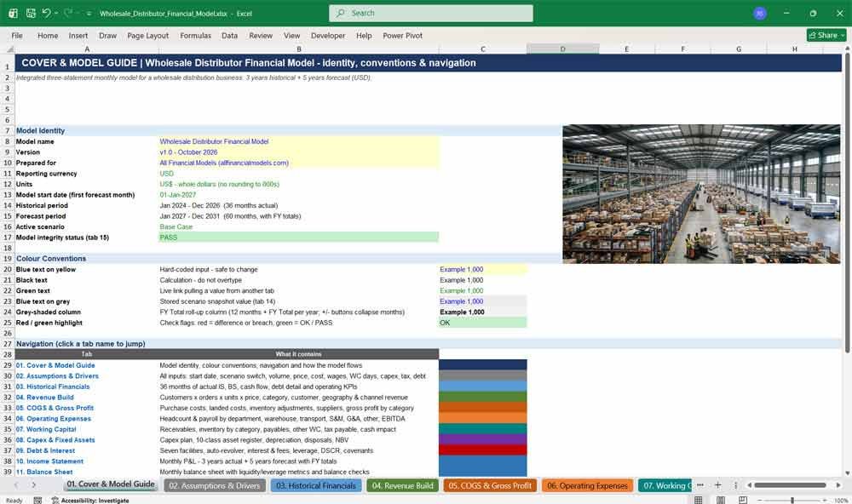Image resolution: width=852 pixels, height=504 pixels.
Task: Click the Excel application icon in title bar
Action: (13, 13)
